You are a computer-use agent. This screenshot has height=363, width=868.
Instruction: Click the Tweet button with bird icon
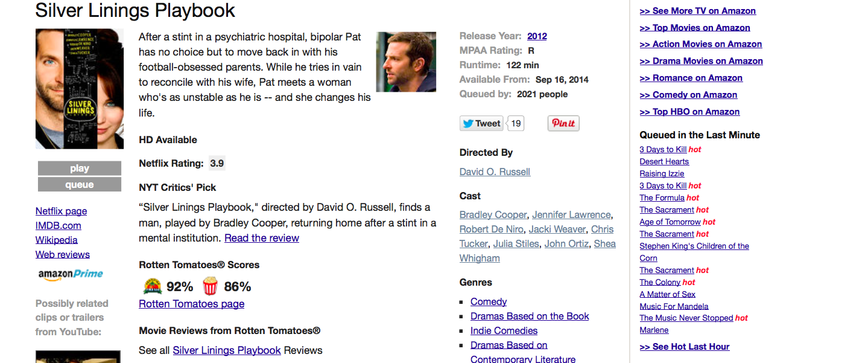coord(481,123)
